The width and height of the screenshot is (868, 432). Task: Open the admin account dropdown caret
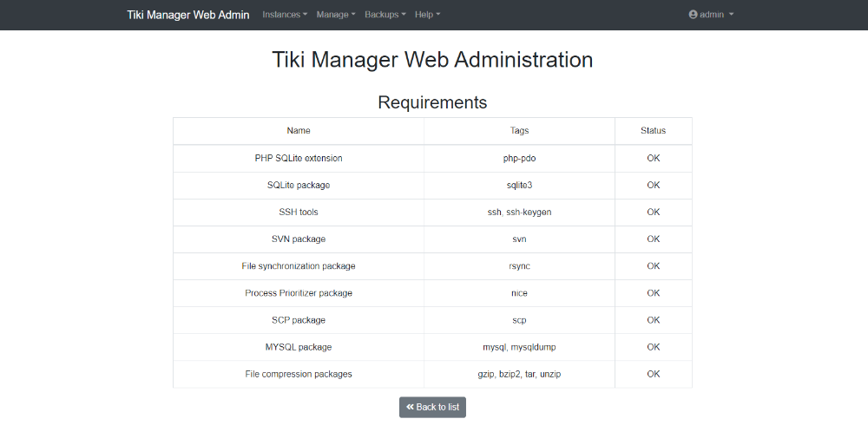(731, 15)
